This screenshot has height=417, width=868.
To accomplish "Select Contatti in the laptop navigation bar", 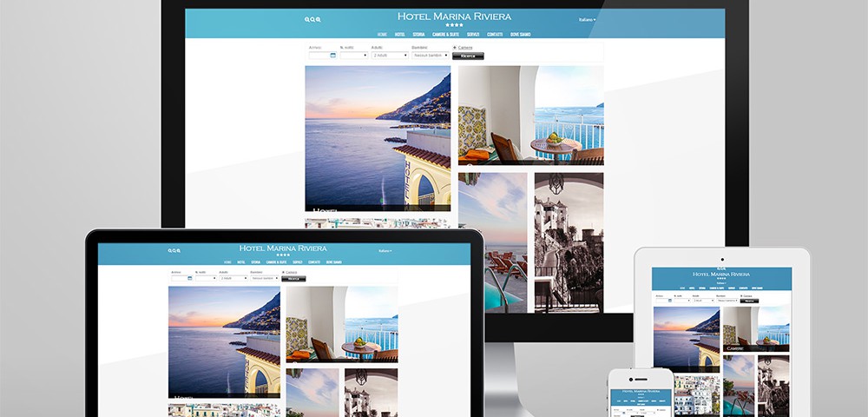I will [x=314, y=262].
